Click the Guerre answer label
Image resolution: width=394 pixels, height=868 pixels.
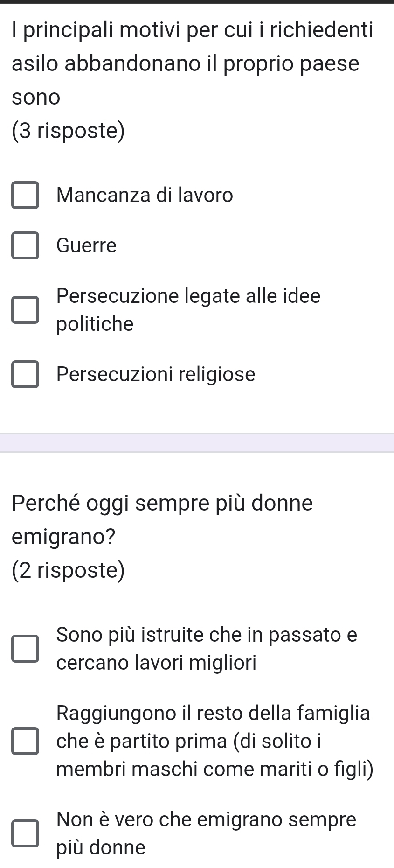pyautogui.click(x=86, y=245)
